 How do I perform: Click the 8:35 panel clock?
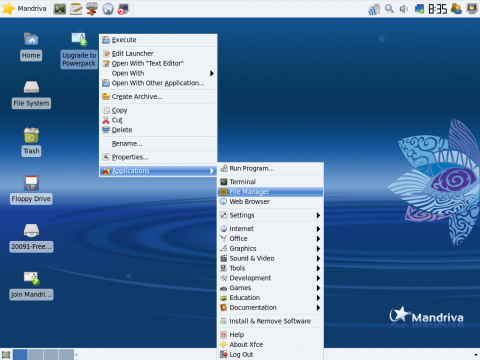click(x=438, y=9)
